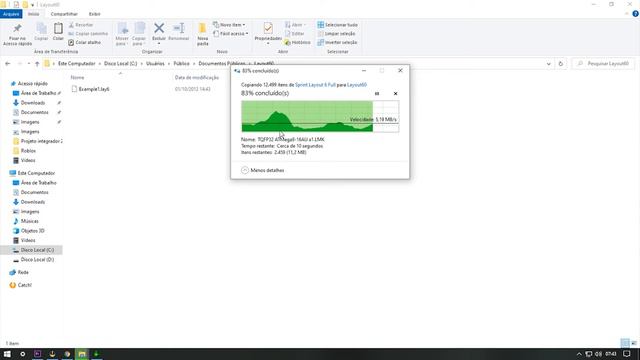
Task: Open the Roblox folder in sidebar
Action: click(x=28, y=151)
